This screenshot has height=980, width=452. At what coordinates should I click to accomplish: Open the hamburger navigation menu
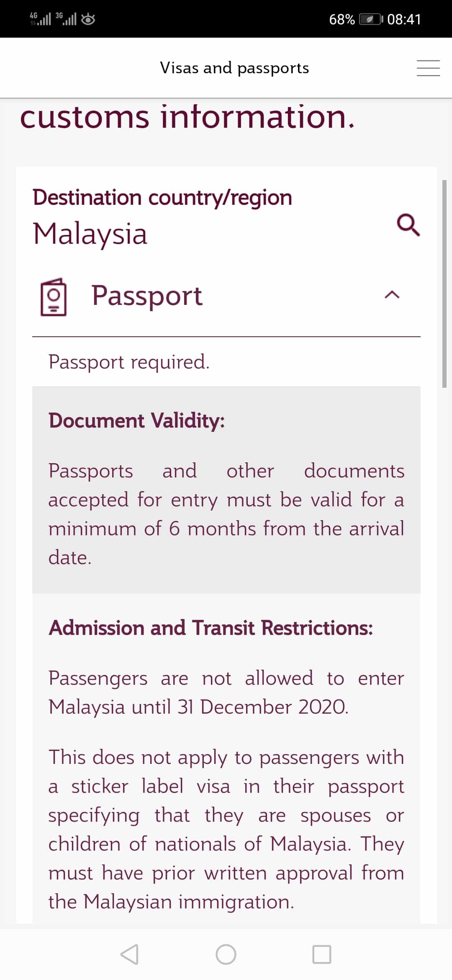(428, 68)
